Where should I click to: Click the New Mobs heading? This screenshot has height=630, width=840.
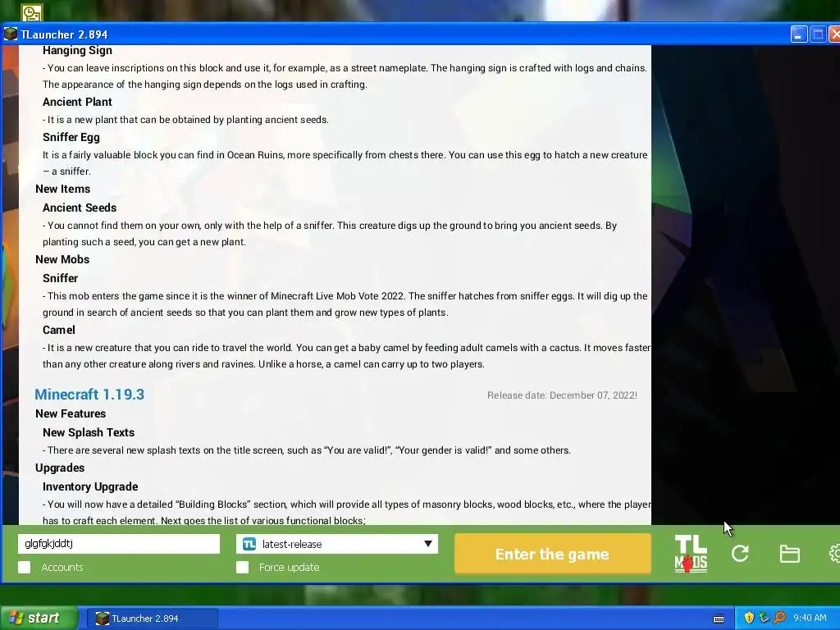pos(62,259)
